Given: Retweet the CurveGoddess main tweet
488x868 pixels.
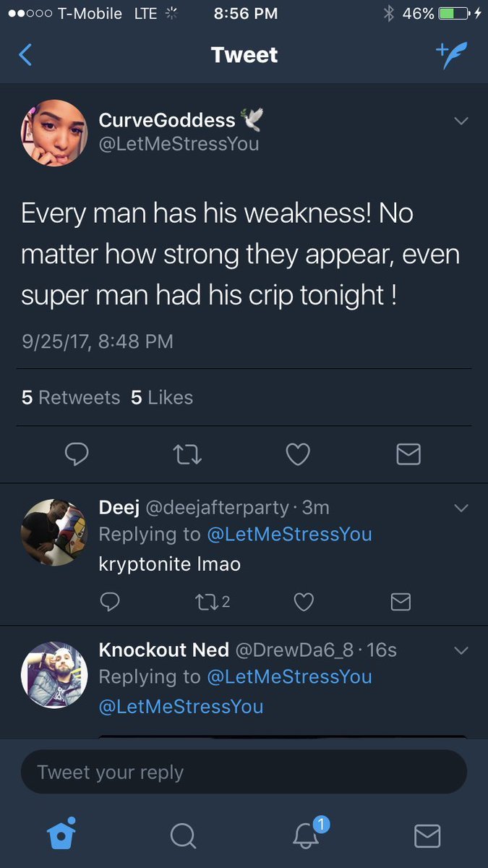Looking at the screenshot, I should 187,454.
